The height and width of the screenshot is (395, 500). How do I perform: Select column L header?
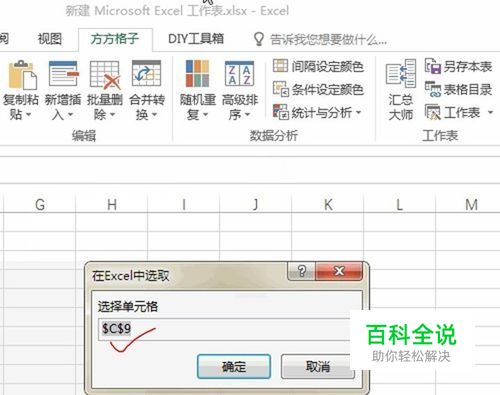(x=399, y=204)
